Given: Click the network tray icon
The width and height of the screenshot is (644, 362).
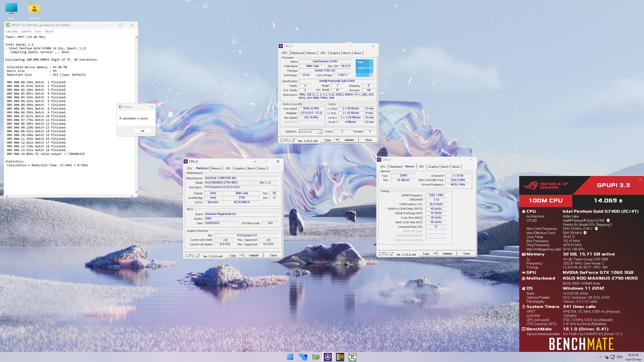Looking at the screenshot, I should (613, 357).
